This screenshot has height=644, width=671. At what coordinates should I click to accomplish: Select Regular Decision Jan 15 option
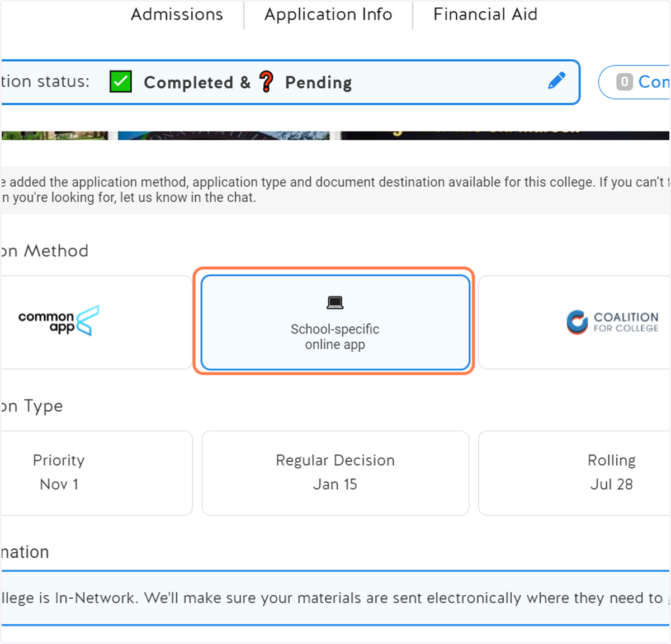tap(335, 473)
